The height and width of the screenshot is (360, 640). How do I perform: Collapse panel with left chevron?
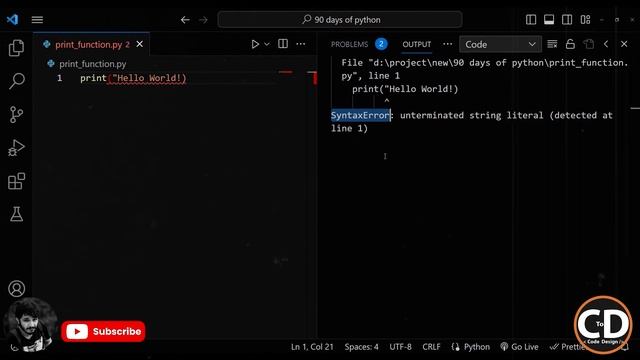click(x=606, y=44)
